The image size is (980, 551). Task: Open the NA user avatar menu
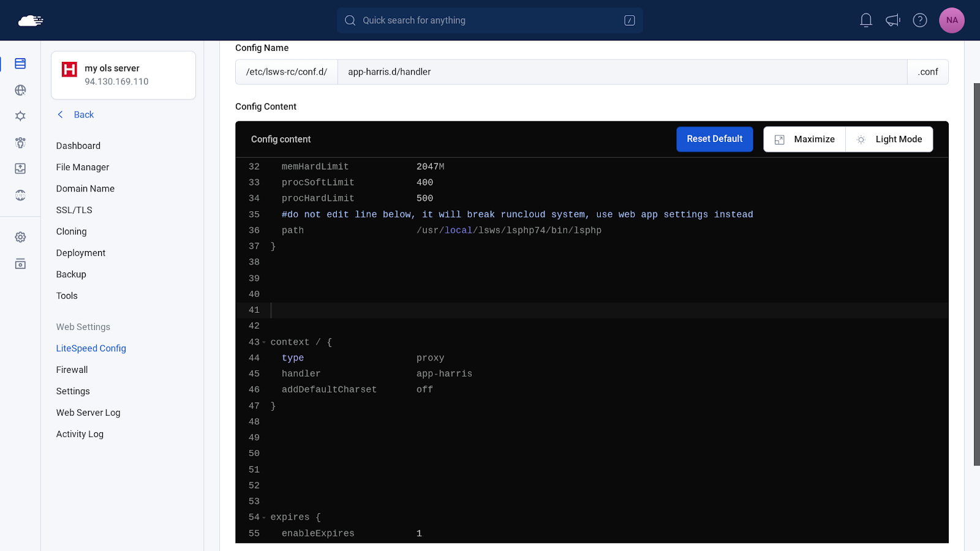(952, 20)
